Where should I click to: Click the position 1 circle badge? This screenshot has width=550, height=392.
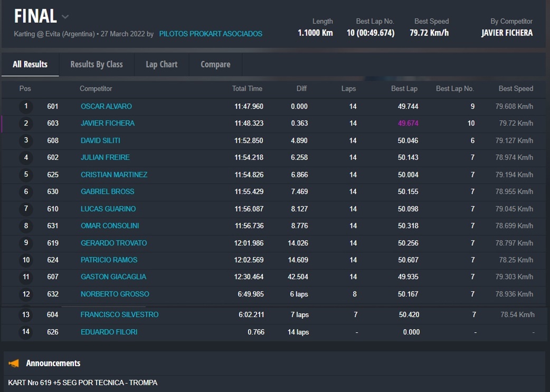pos(26,107)
